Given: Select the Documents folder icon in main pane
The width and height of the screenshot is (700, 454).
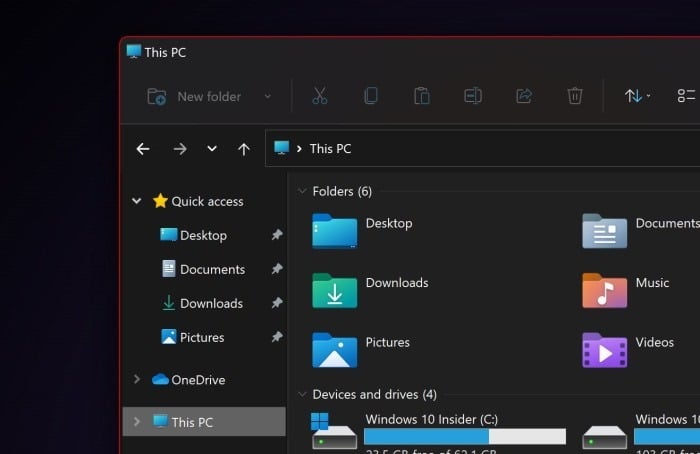Looking at the screenshot, I should click(x=604, y=231).
